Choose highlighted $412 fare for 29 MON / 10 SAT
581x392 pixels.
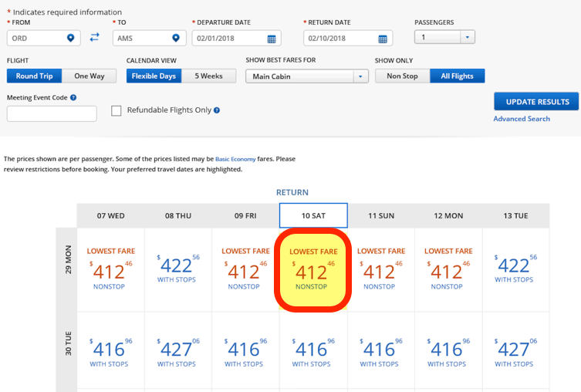pos(313,270)
